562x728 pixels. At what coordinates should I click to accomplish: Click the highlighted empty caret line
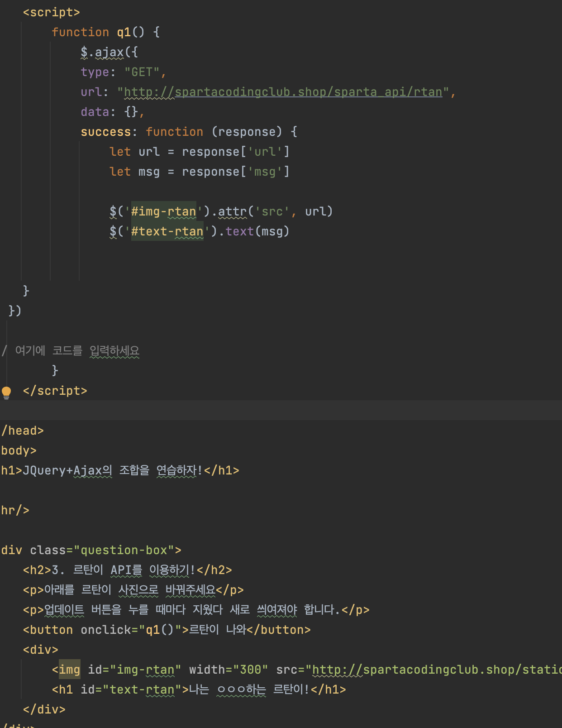[281, 410]
